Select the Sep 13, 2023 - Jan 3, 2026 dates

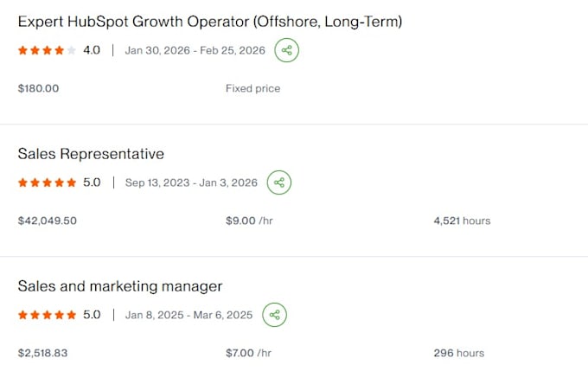191,182
